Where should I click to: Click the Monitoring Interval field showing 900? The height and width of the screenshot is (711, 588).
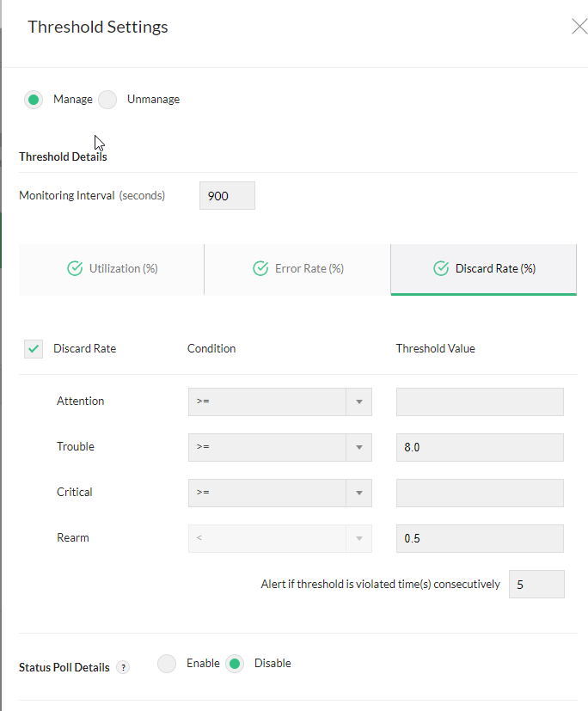pyautogui.click(x=227, y=196)
